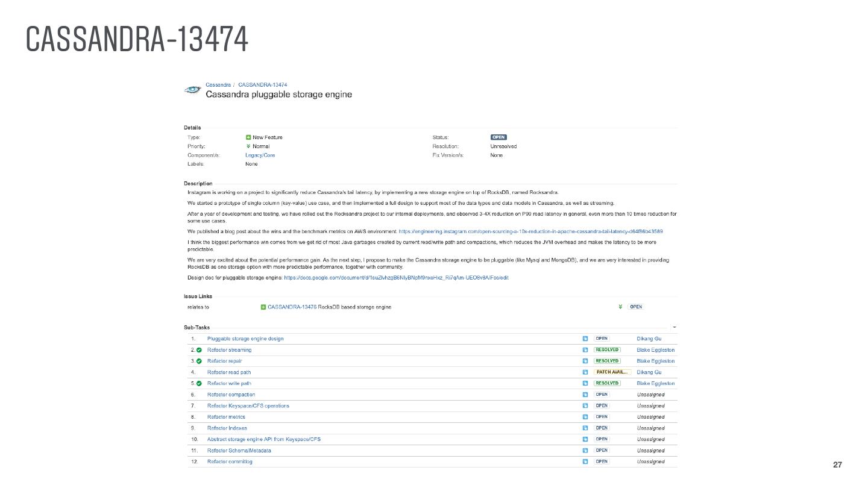868x488 pixels.
Task: Open linked issue CASSANDRA-13476
Action: pyautogui.click(x=292, y=307)
